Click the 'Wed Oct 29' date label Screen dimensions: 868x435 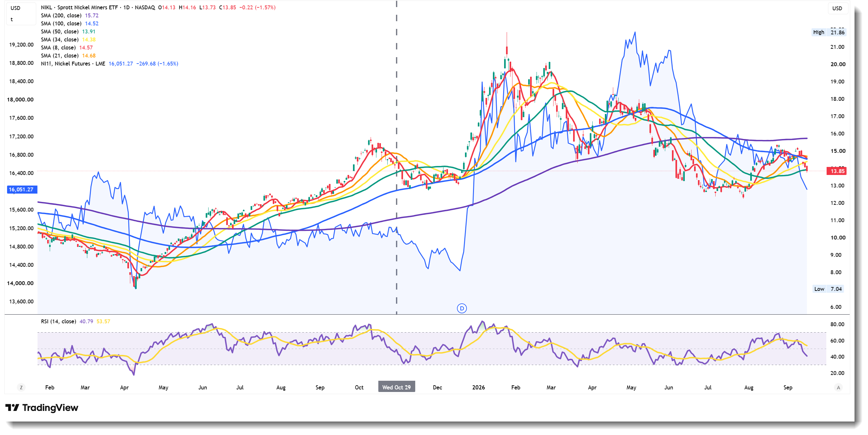point(396,387)
